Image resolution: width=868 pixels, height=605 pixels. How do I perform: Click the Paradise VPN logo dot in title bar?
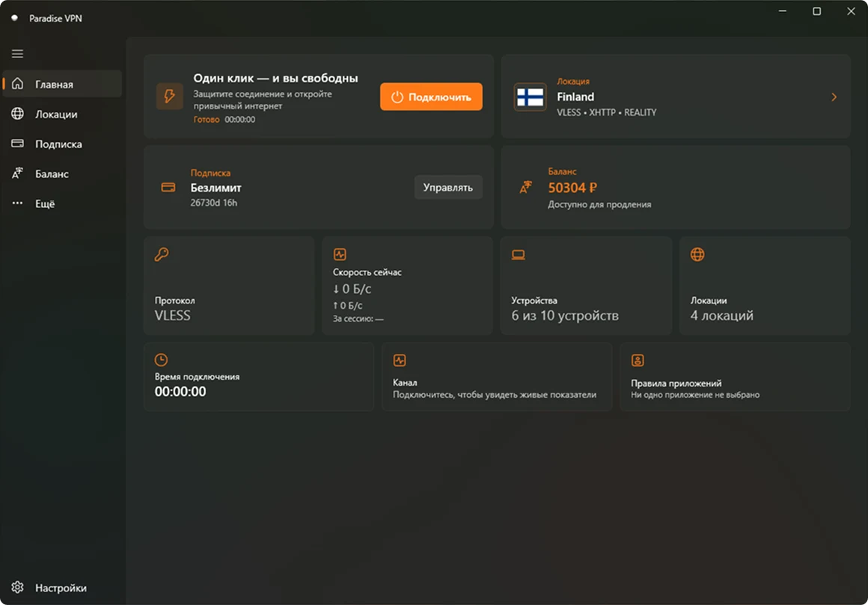15,18
